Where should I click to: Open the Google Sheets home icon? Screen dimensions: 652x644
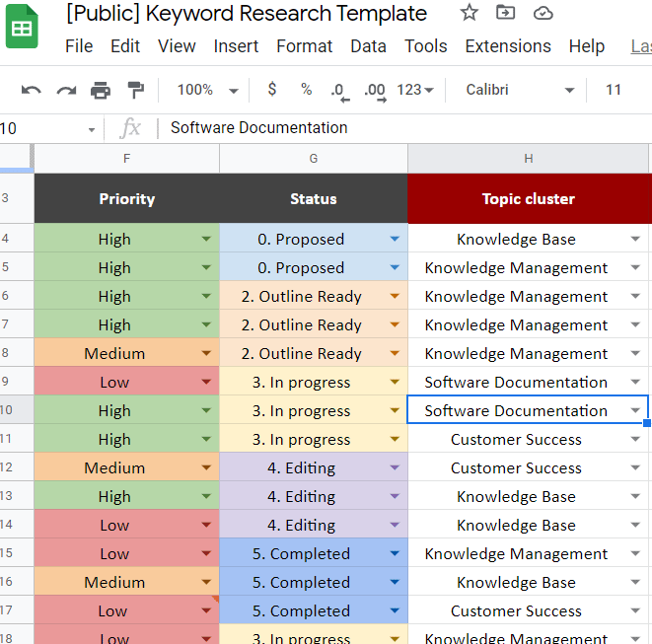[22, 27]
